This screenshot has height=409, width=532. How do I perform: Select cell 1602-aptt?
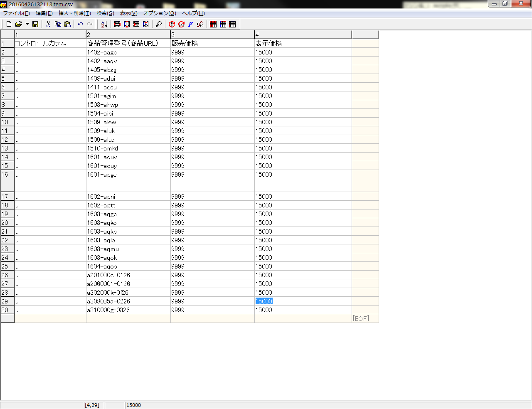128,205
